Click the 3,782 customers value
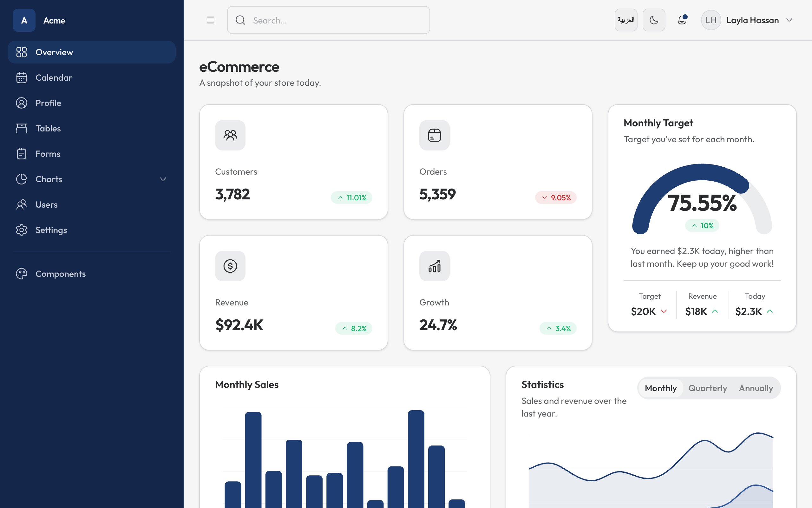This screenshot has height=508, width=812. pyautogui.click(x=232, y=194)
